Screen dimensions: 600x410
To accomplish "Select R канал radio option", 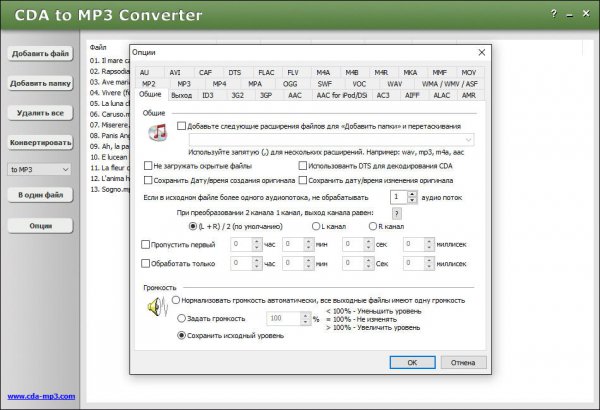I will (373, 226).
